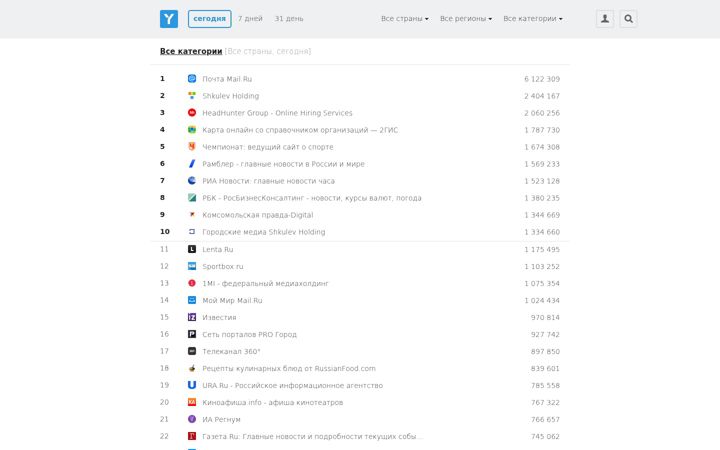Click the visitor count 1 175 495
720x450 pixels.
coord(542,249)
